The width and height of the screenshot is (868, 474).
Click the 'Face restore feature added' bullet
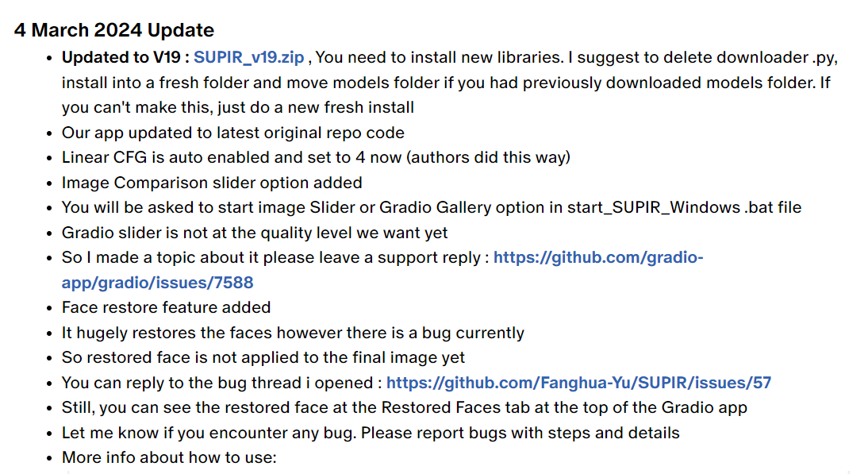tap(166, 307)
